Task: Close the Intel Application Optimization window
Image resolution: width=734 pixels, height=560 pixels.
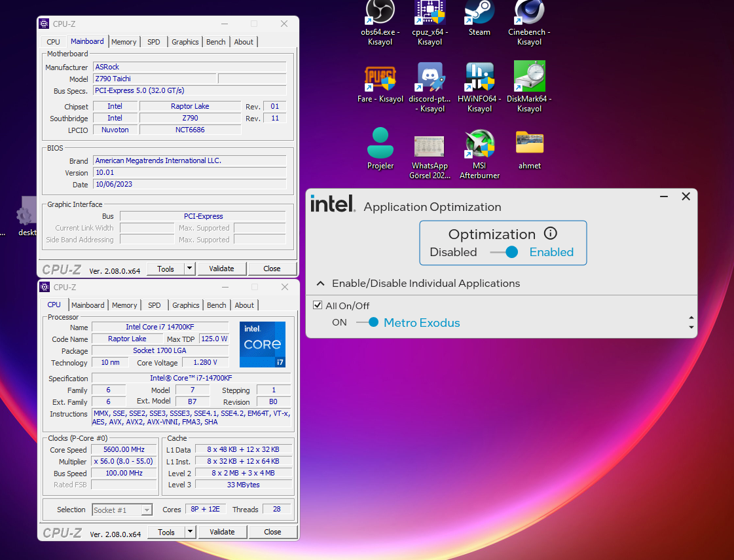Action: click(686, 196)
